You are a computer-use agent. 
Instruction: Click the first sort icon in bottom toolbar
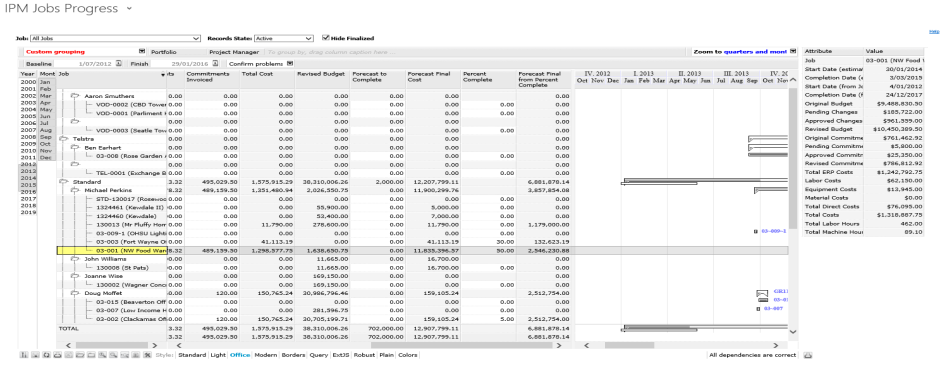24,355
